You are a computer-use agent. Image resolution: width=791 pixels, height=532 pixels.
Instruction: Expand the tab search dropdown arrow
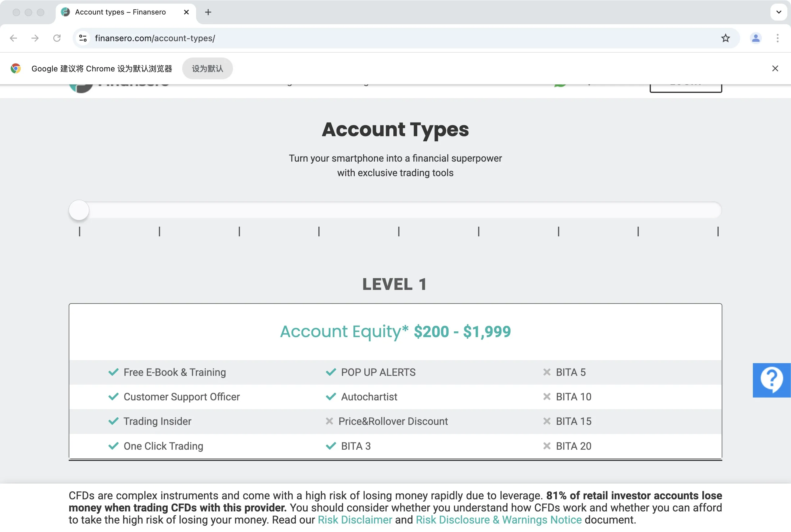(779, 12)
